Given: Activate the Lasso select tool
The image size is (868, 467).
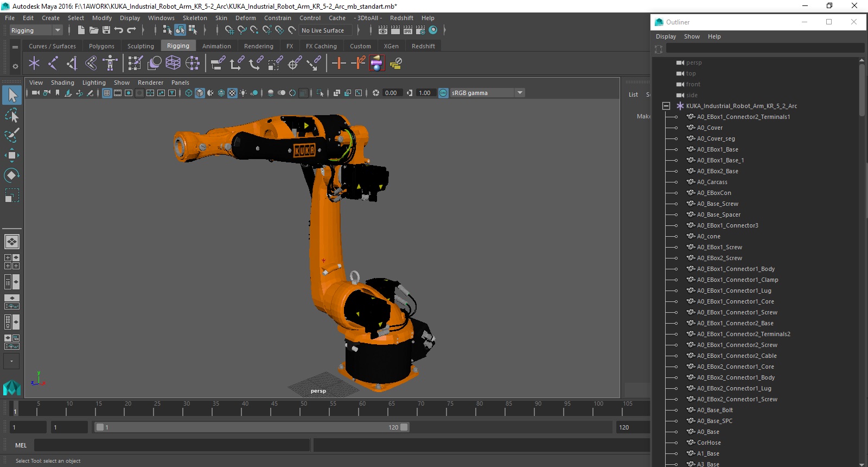Looking at the screenshot, I should pyautogui.click(x=12, y=115).
